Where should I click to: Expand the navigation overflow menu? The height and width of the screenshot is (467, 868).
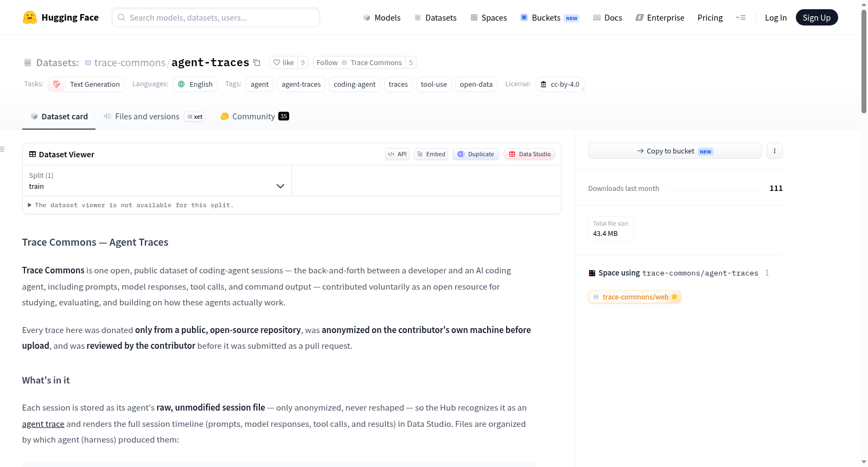[741, 17]
